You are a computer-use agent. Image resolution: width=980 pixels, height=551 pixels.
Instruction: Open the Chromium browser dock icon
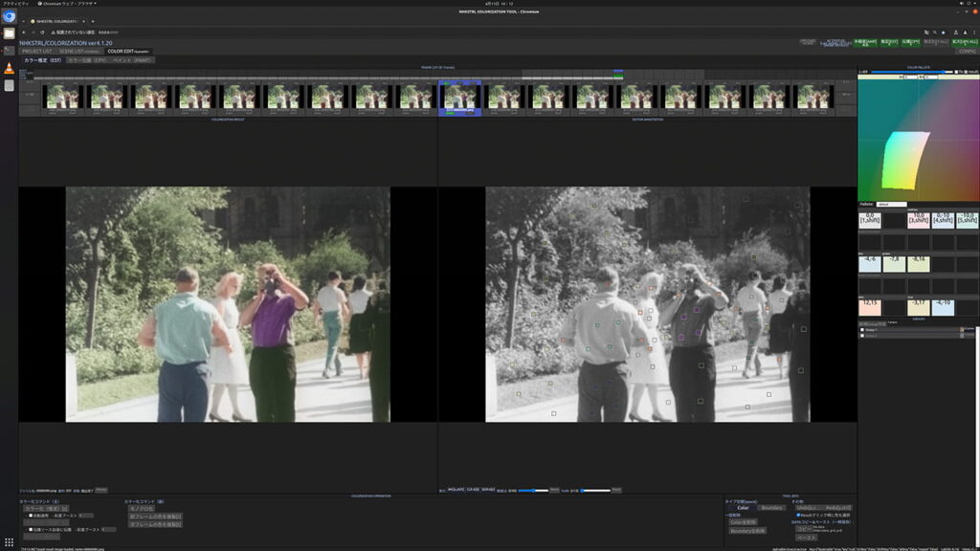point(9,16)
